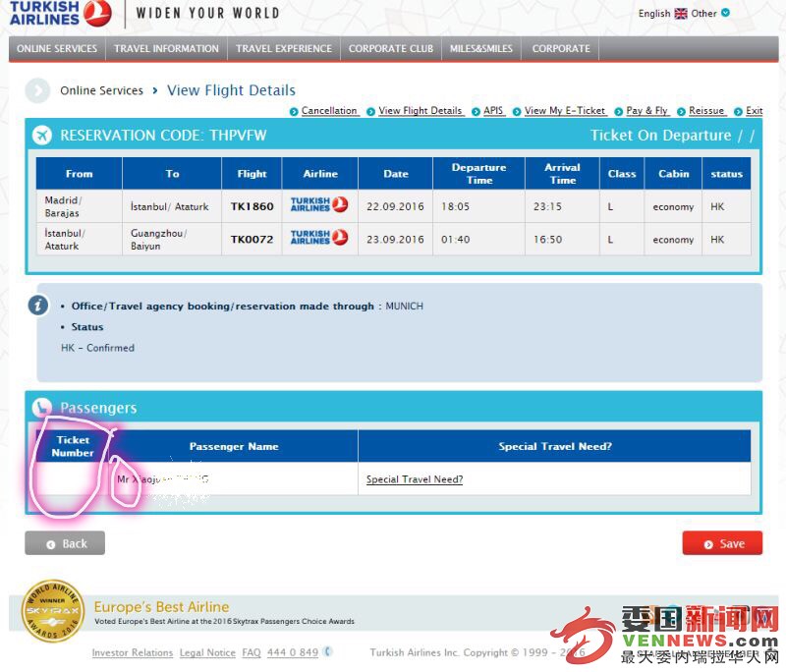Screen dimensions: 786x672
Task: Click Turkish Airlines logo in TK1860 row
Action: tap(319, 204)
